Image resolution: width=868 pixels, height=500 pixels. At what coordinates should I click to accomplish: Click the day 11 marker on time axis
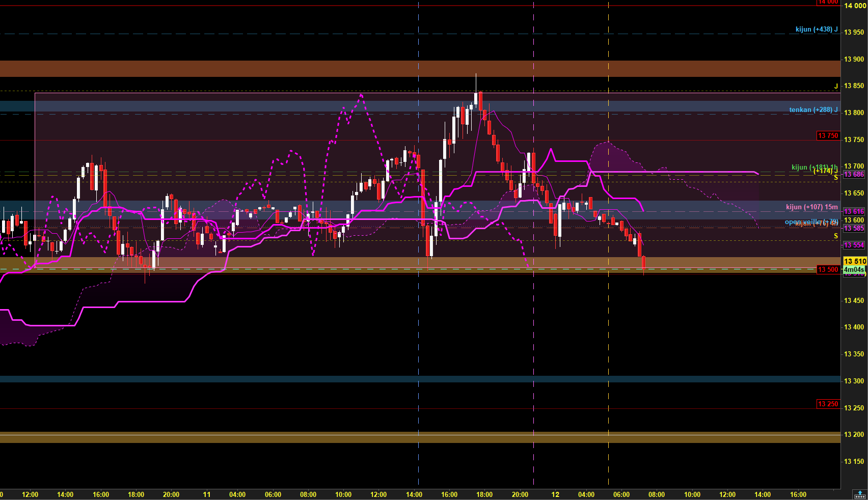pos(207,494)
